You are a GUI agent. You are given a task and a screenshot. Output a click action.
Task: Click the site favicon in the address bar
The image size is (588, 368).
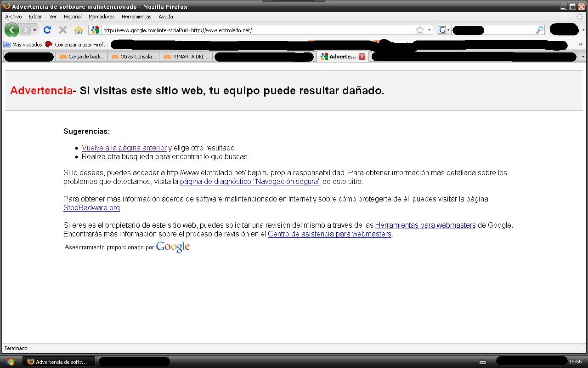95,30
